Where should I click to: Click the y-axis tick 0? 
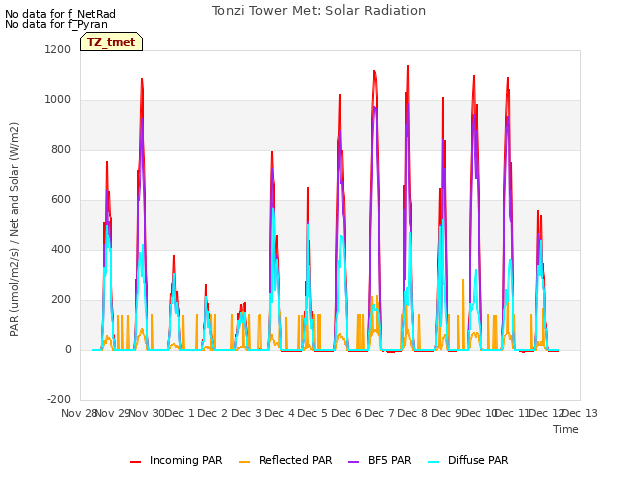[x=68, y=349]
